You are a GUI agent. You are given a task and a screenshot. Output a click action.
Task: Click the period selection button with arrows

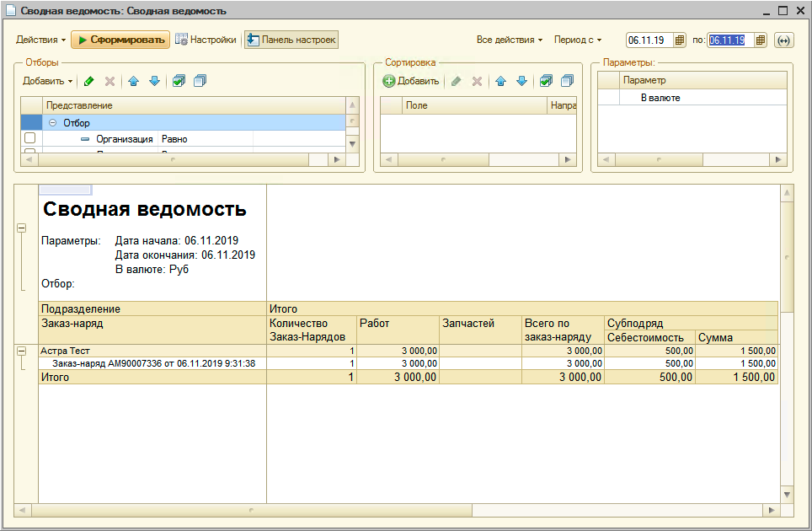coord(783,40)
